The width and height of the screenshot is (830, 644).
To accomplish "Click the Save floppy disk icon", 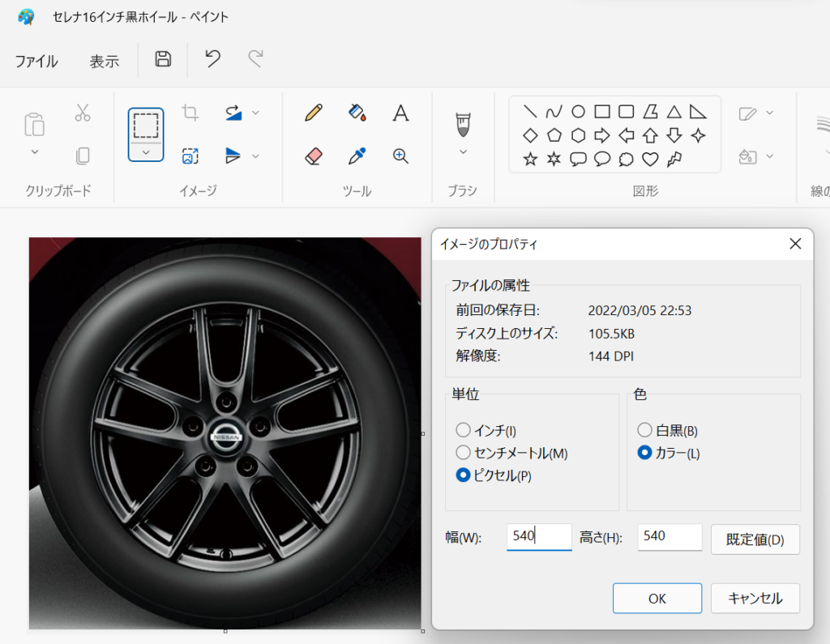I will (163, 59).
